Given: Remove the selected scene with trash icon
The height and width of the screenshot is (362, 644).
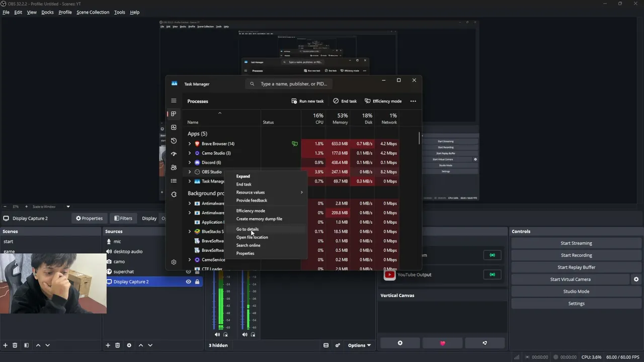Looking at the screenshot, I should click(15, 345).
